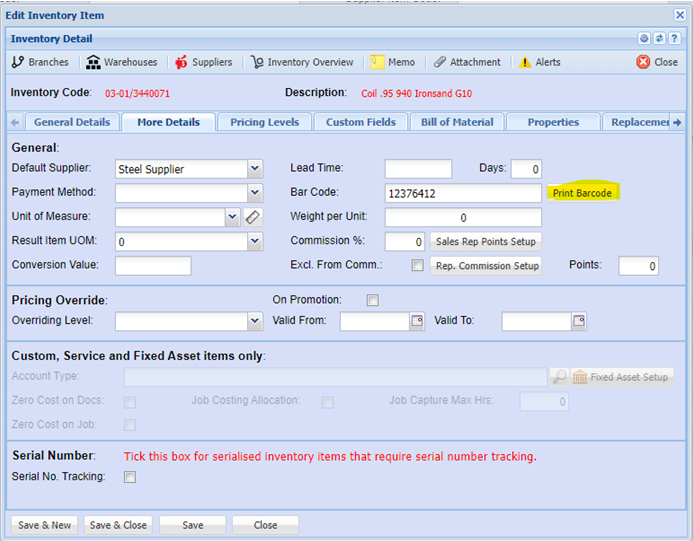The image size is (693, 541).
Task: Tick the Excl. From Comm. checkbox
Action: (x=417, y=265)
